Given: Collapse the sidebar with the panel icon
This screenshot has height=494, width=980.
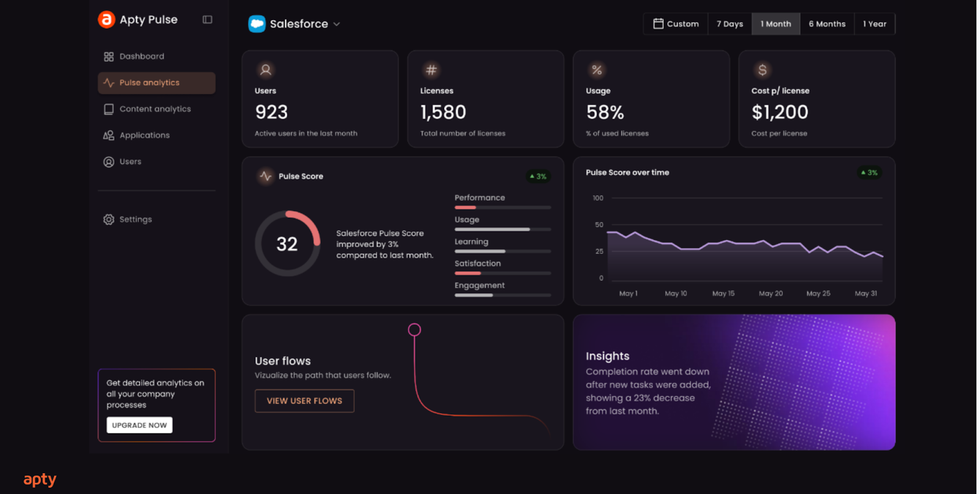Looking at the screenshot, I should pos(208,20).
